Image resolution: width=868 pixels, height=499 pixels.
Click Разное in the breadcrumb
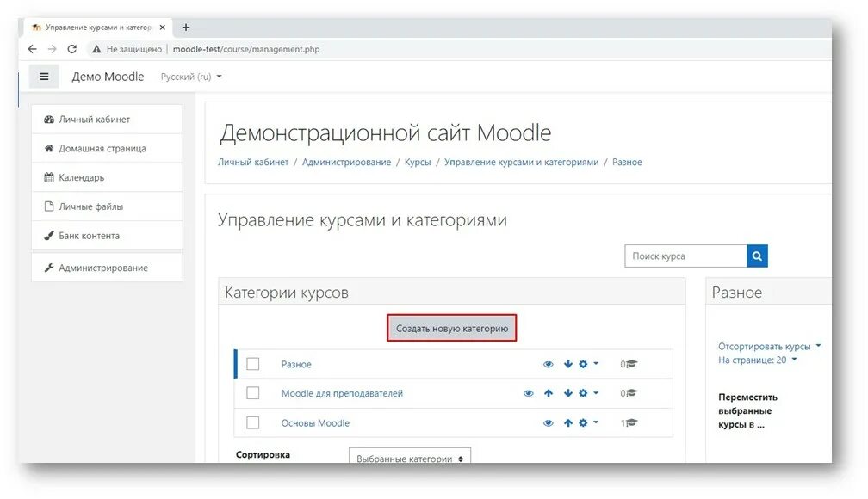tap(627, 162)
